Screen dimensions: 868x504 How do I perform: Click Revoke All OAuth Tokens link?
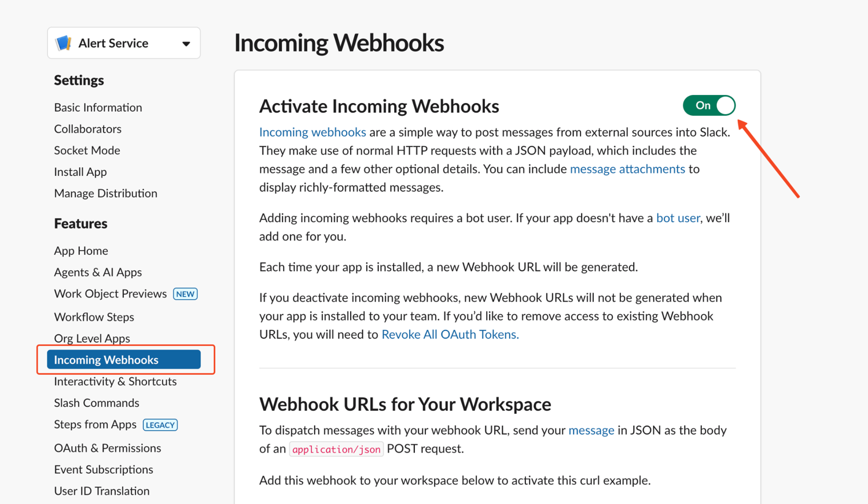click(450, 334)
